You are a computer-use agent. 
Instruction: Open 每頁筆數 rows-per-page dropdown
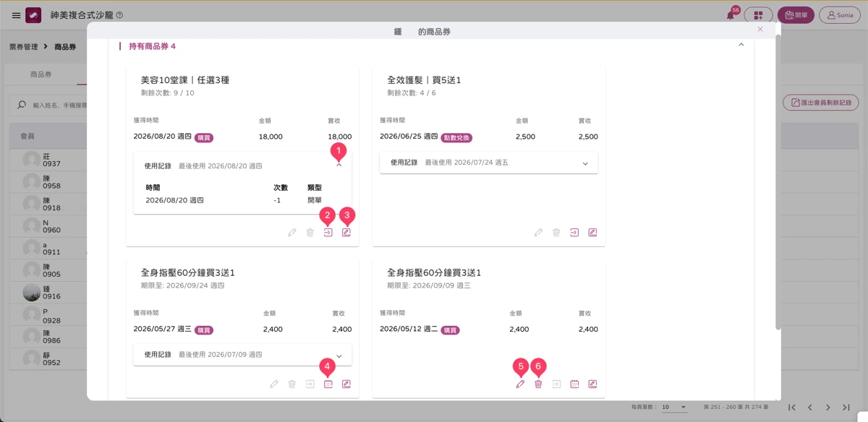[x=674, y=408]
